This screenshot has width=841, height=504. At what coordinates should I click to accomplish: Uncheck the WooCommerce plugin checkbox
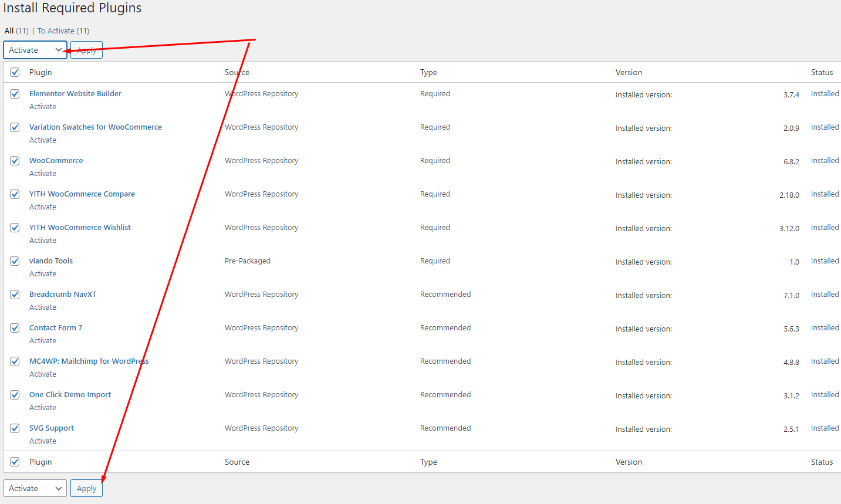[15, 161]
